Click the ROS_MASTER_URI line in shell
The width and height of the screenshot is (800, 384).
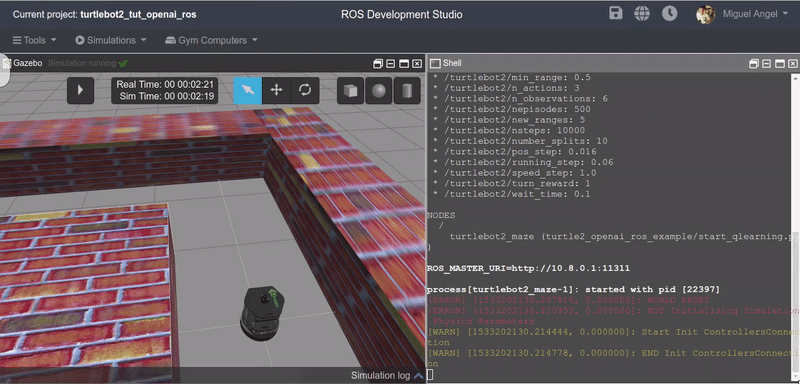(528, 268)
